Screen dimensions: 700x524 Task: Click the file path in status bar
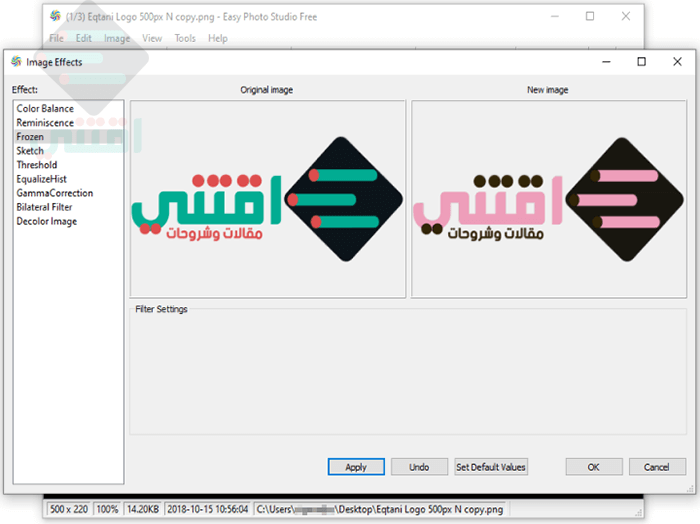point(380,509)
